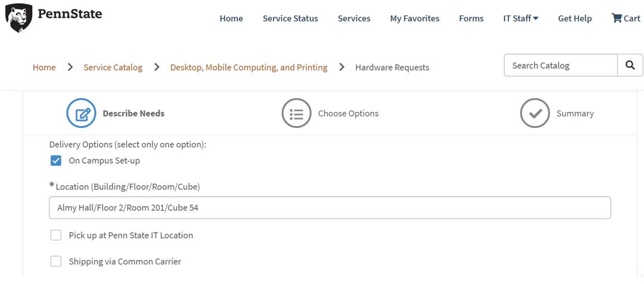Open Desktop, Mobile Computing, and Printing breadcrumb

click(x=248, y=67)
